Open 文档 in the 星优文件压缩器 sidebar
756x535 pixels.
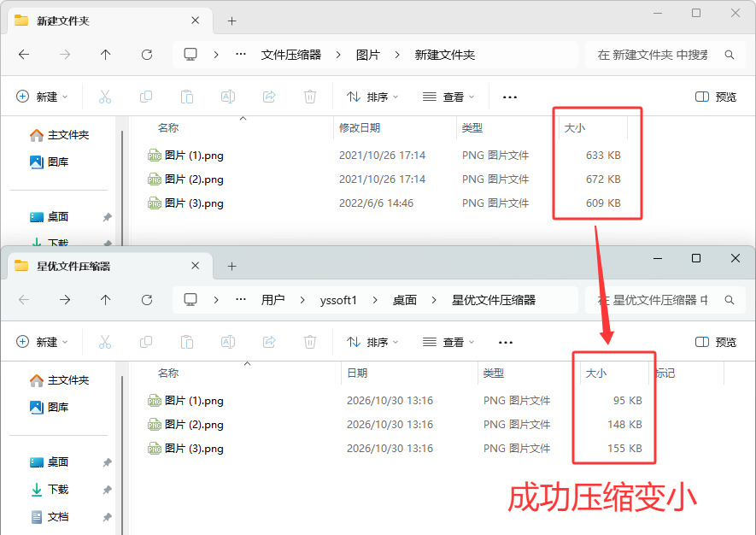[50, 517]
